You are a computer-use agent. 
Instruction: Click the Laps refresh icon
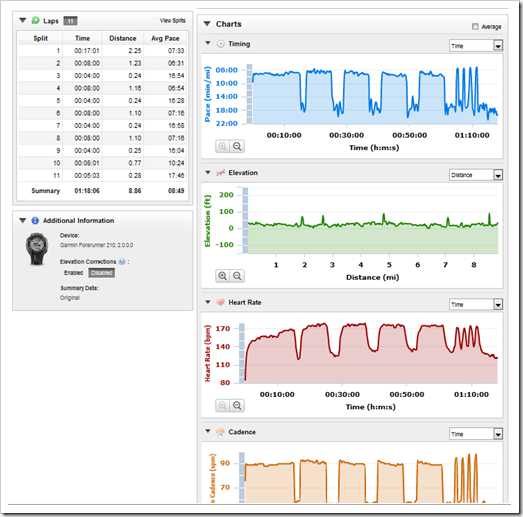[35, 20]
